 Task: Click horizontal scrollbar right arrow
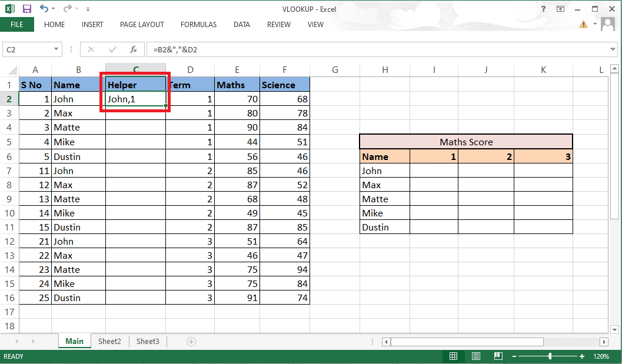(604, 342)
